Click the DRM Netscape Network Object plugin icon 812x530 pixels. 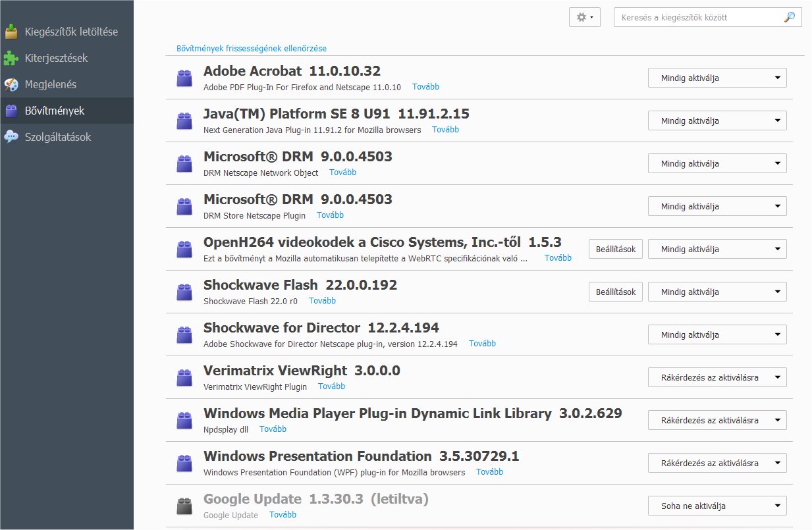[184, 164]
